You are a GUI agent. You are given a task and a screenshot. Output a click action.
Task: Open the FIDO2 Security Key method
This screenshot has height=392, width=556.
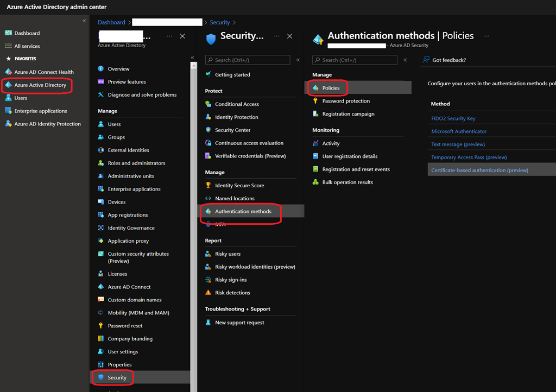[x=453, y=118]
